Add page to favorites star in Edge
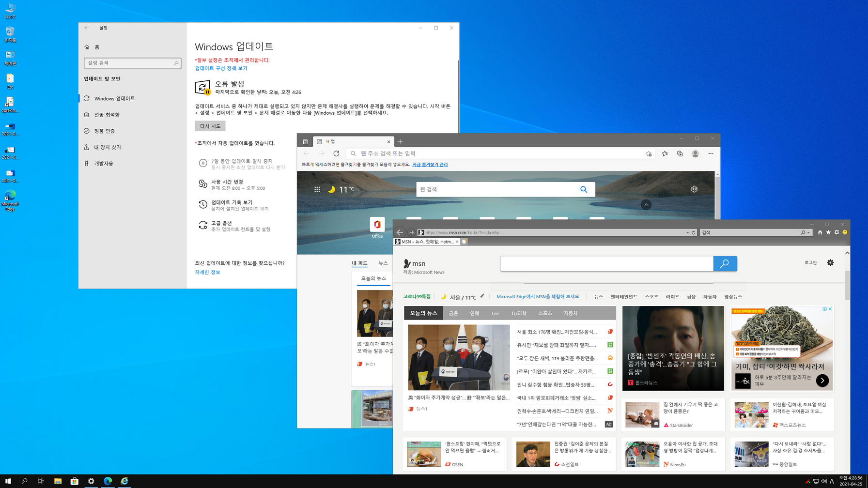This screenshot has width=868, height=488. 649,154
